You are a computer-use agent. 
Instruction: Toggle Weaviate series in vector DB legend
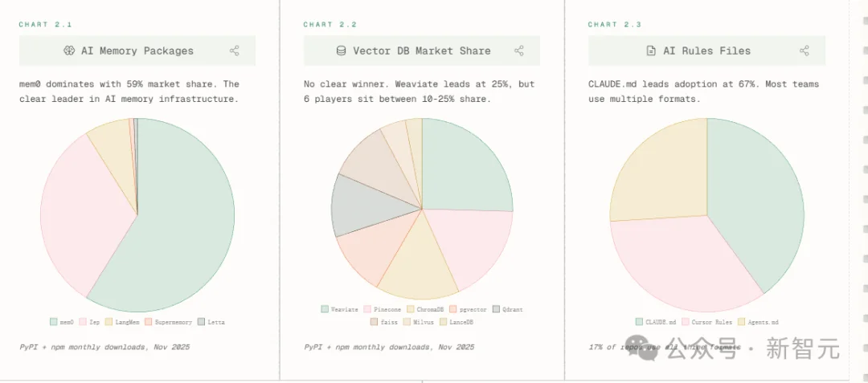325,308
